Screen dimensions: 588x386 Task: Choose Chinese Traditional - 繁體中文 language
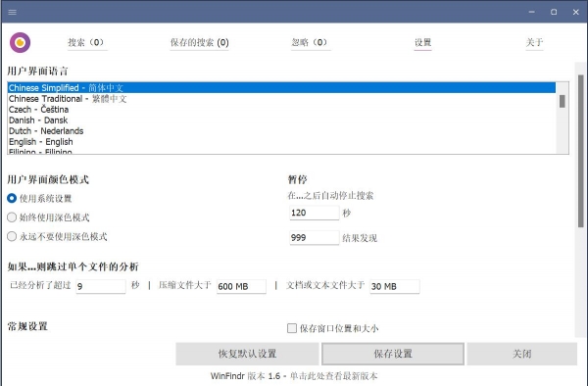click(281, 99)
